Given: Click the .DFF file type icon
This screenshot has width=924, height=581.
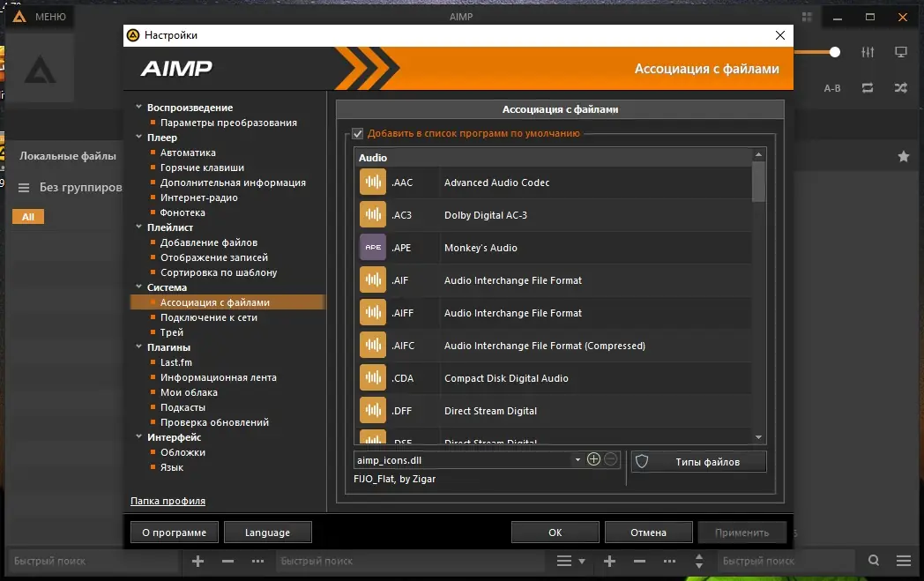Looking at the screenshot, I should (372, 411).
